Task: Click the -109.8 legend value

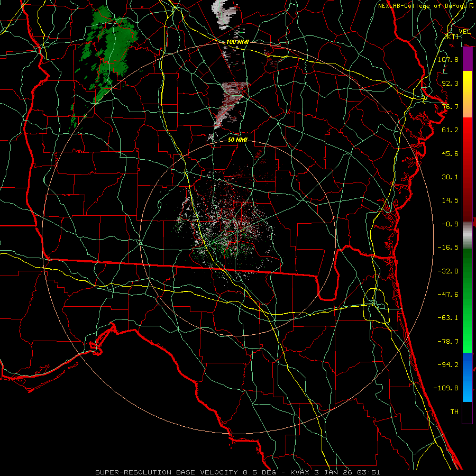Action: point(446,388)
